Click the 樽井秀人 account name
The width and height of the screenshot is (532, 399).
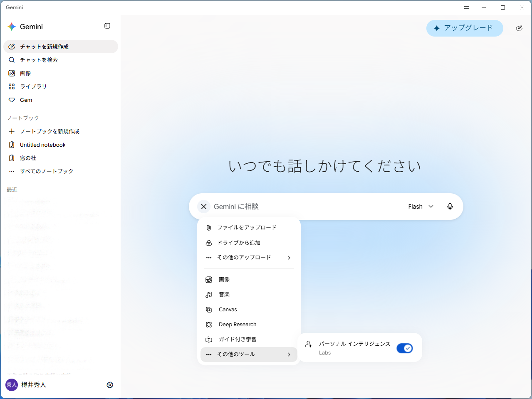point(34,385)
